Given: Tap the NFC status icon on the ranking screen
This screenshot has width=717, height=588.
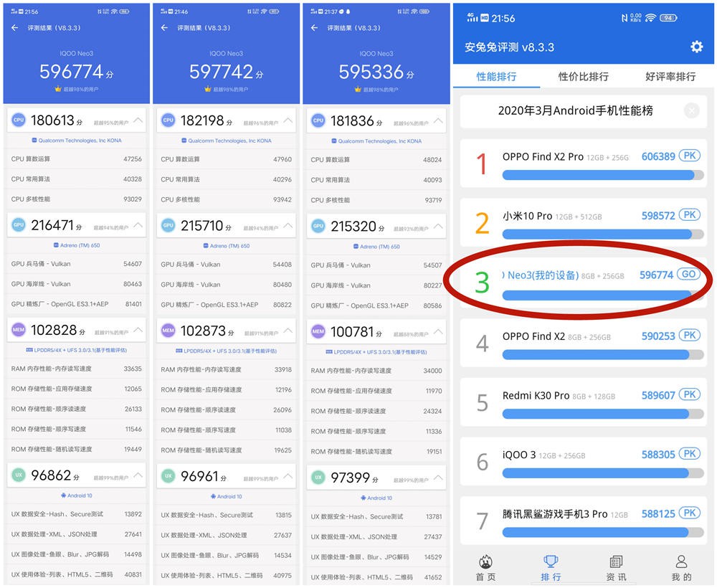Looking at the screenshot, I should (x=625, y=18).
